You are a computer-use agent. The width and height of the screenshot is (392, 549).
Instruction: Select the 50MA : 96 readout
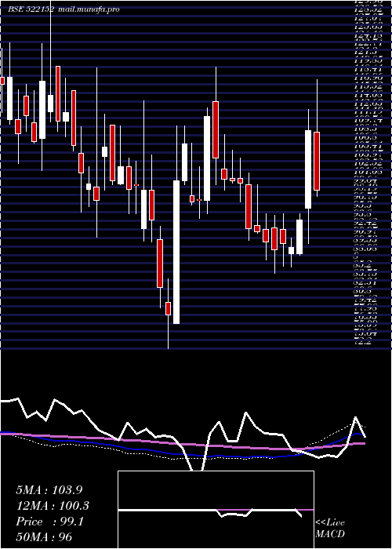(x=44, y=537)
